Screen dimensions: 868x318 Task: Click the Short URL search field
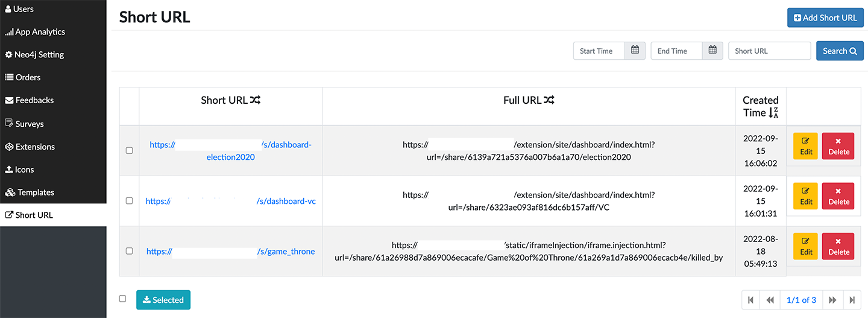coord(769,51)
